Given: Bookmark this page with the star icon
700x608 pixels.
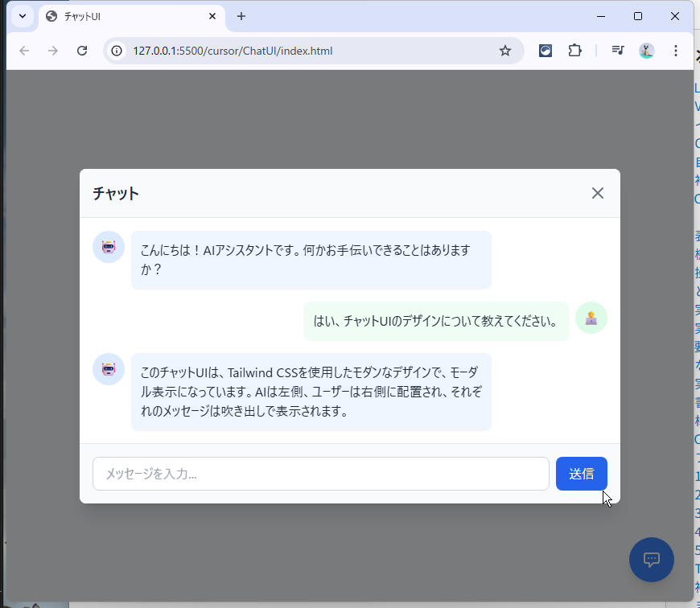Looking at the screenshot, I should (505, 51).
